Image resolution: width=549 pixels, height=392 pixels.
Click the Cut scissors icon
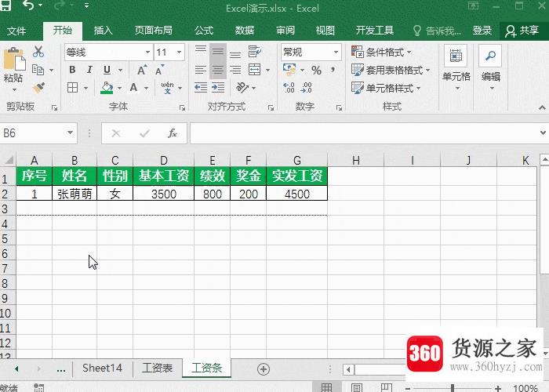pos(38,53)
